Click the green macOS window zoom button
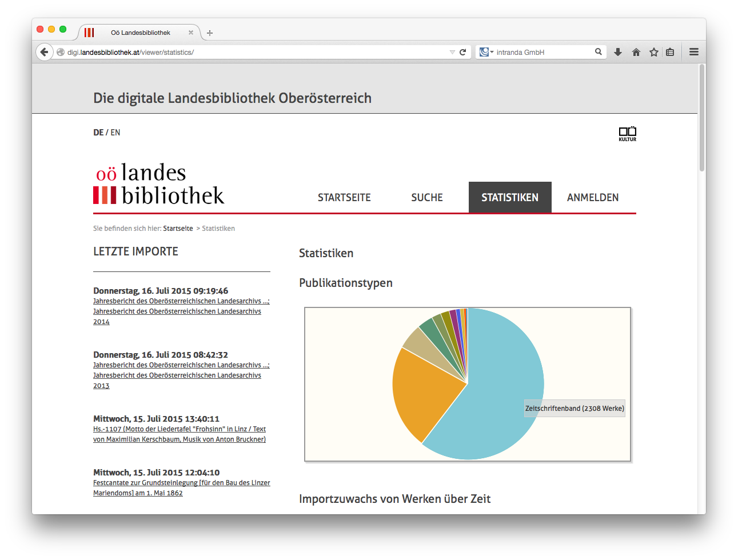The width and height of the screenshot is (738, 560). (x=63, y=29)
